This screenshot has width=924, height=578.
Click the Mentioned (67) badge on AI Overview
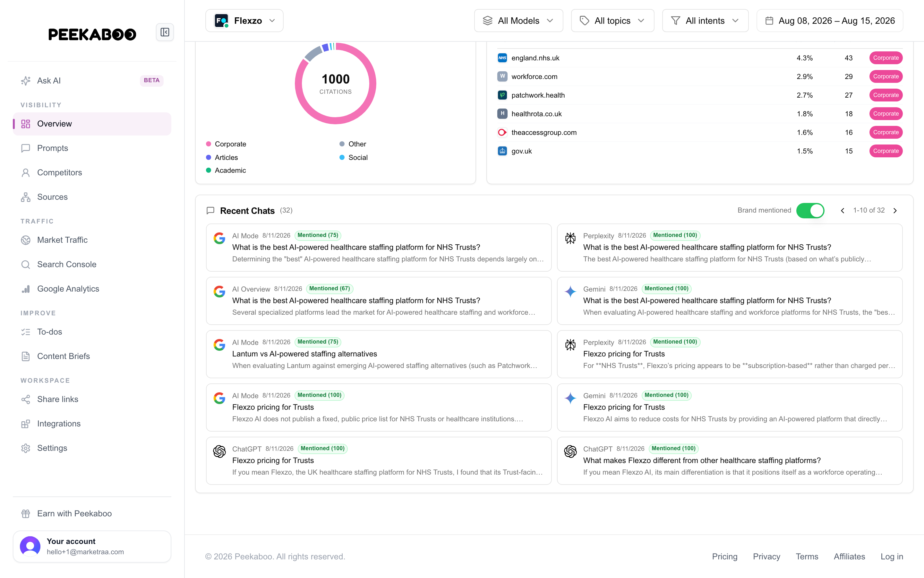pos(329,289)
